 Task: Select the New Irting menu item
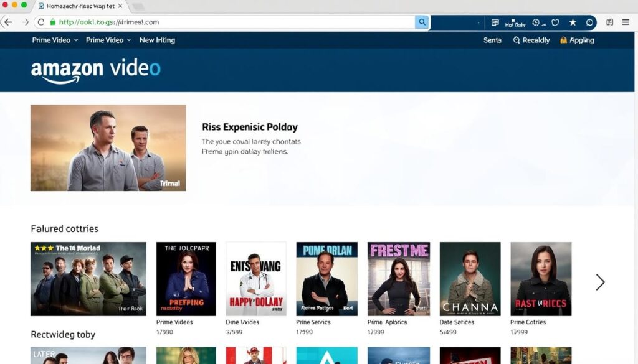coord(157,40)
